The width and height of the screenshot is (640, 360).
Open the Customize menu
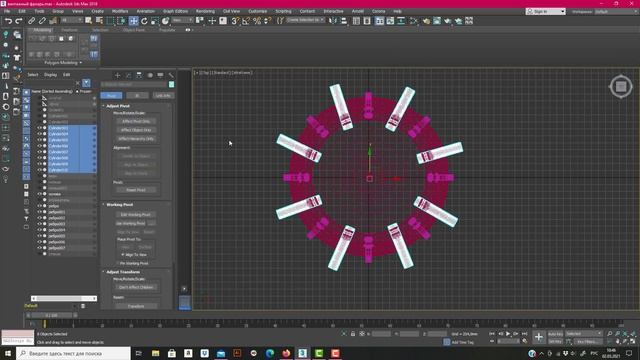(258, 11)
